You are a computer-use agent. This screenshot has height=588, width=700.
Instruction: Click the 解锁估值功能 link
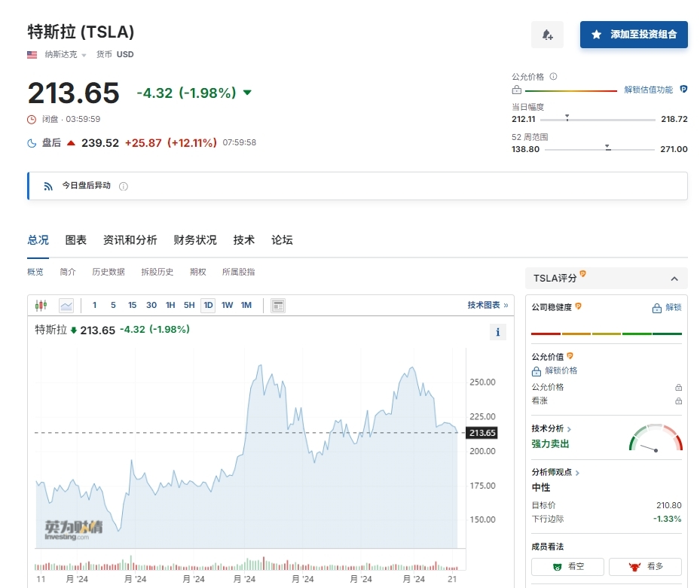tap(648, 90)
